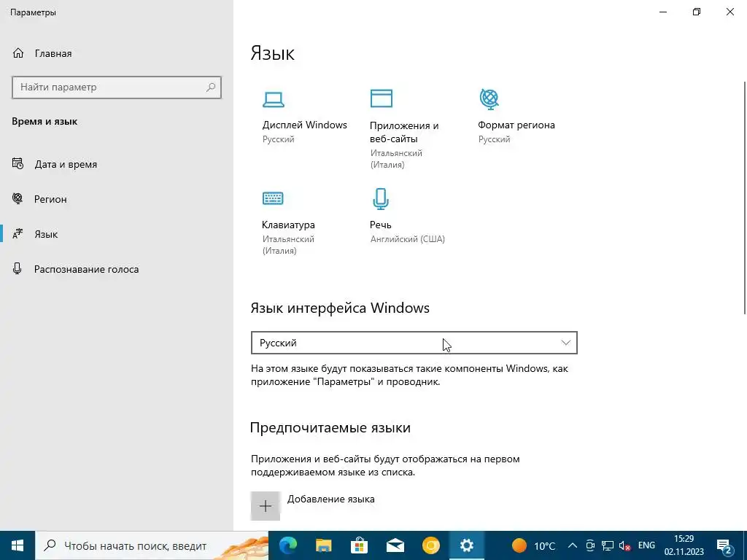
Task: Open the Windows Start button
Action: pos(18,545)
